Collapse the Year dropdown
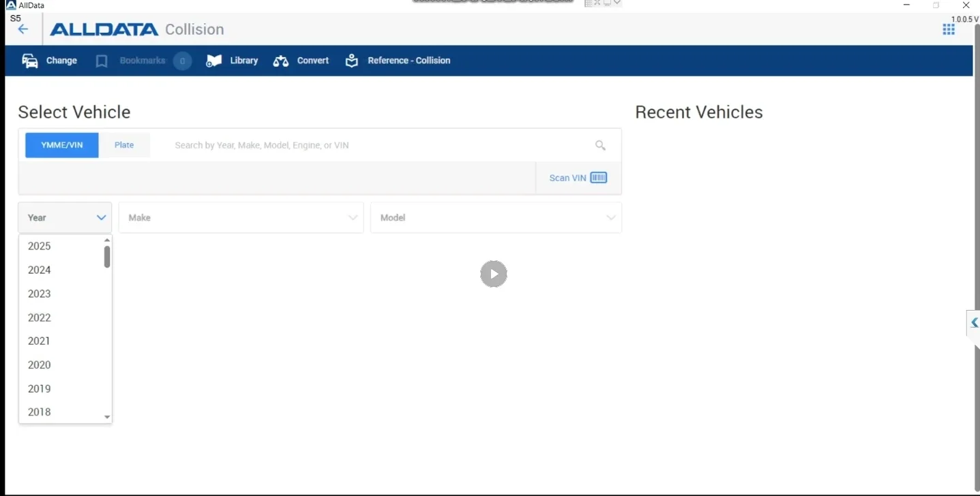Image resolution: width=980 pixels, height=496 pixels. pos(65,217)
